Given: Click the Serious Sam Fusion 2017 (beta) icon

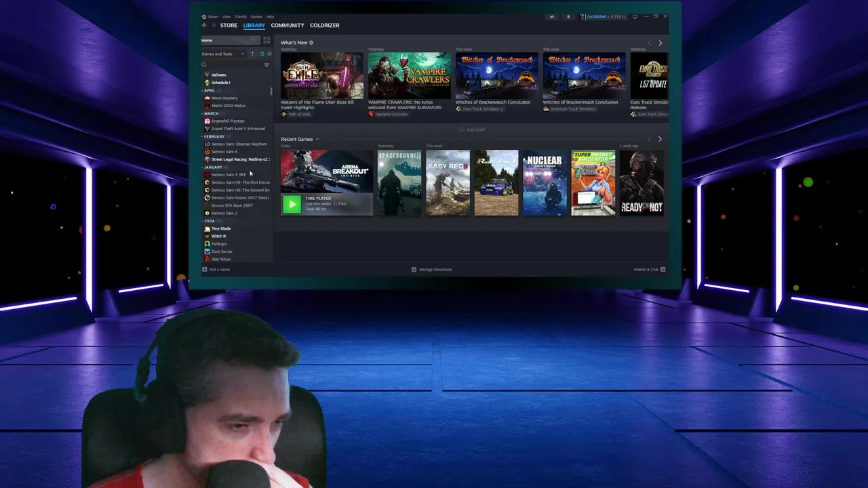Looking at the screenshot, I should [208, 198].
